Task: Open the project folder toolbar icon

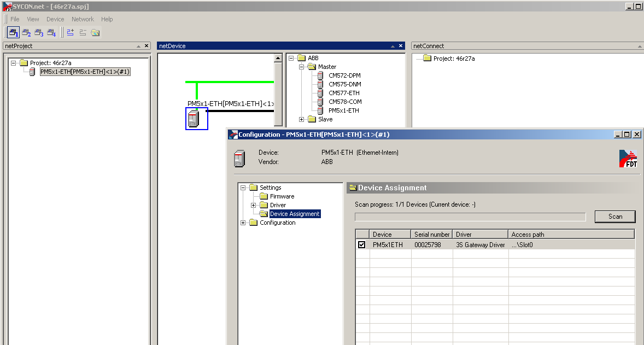Action: pyautogui.click(x=95, y=32)
